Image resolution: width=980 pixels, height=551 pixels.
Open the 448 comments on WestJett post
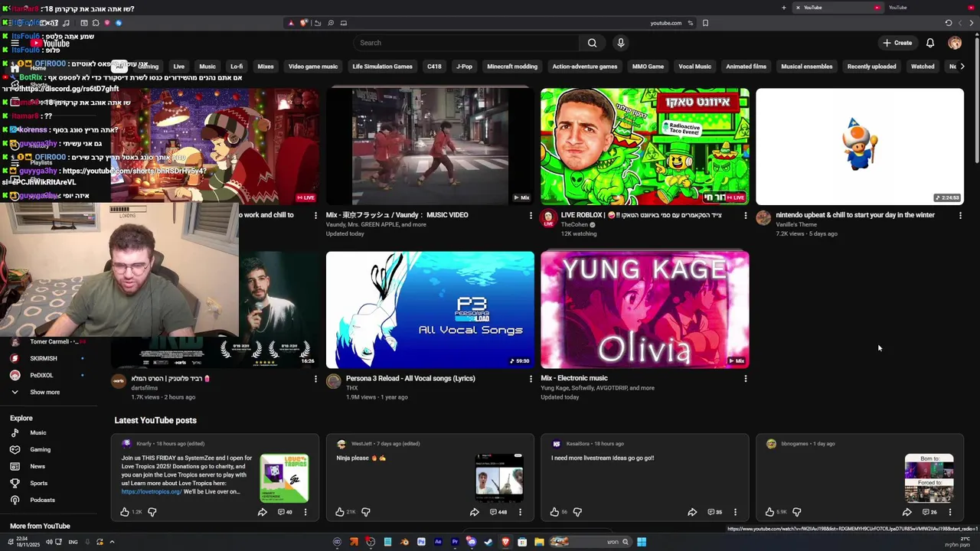click(x=498, y=512)
